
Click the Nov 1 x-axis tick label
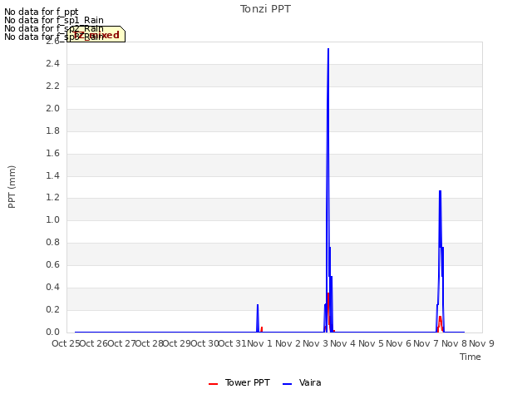pos(259,343)
